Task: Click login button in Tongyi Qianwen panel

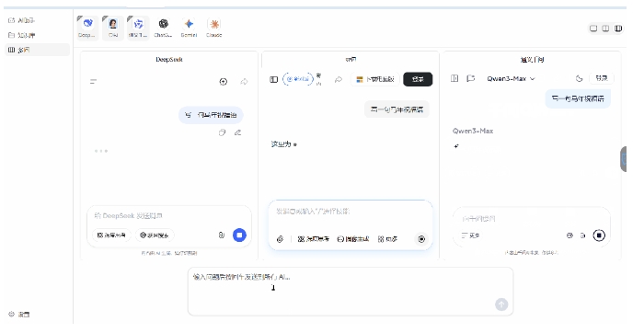Action: click(x=602, y=78)
